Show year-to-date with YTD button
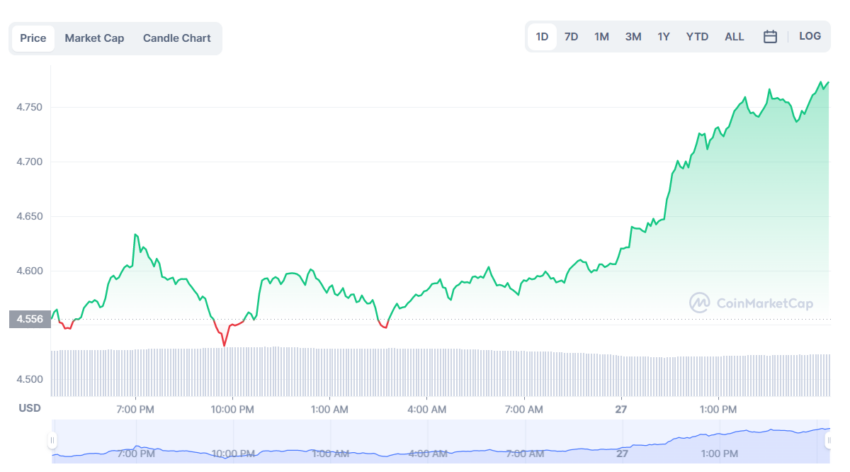850x472 pixels. [x=697, y=37]
